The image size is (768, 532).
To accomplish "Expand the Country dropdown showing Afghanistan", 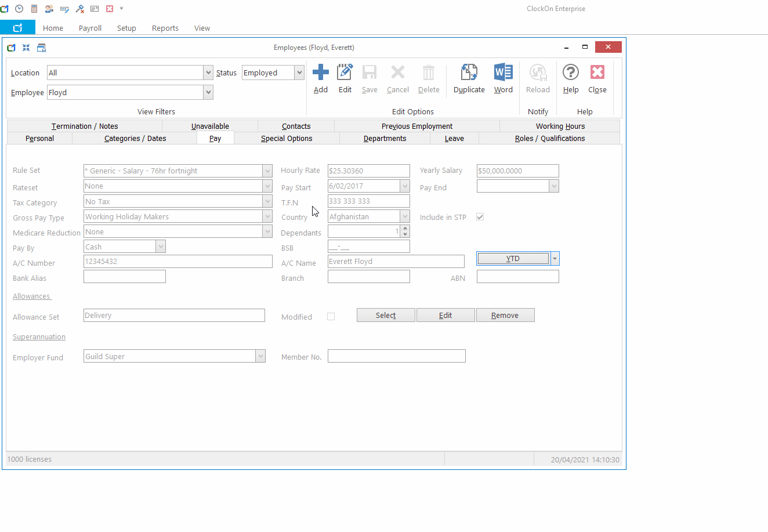I will [x=405, y=216].
